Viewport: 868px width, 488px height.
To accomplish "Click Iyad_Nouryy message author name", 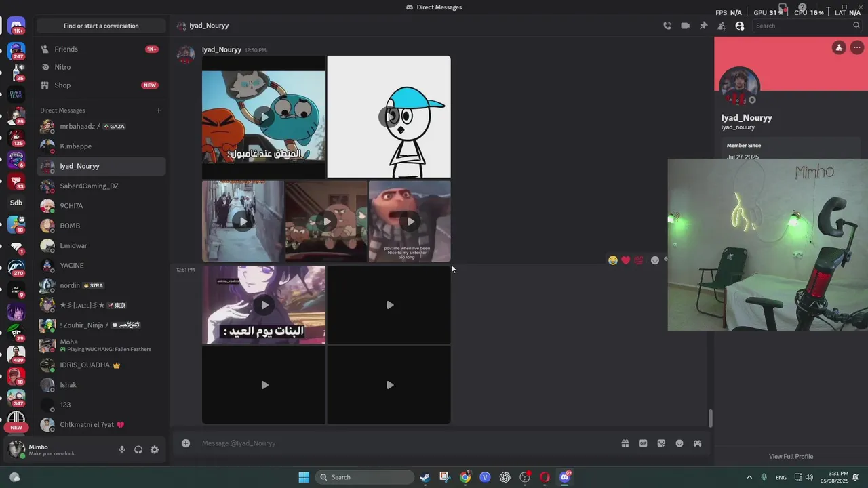I will coord(222,49).
